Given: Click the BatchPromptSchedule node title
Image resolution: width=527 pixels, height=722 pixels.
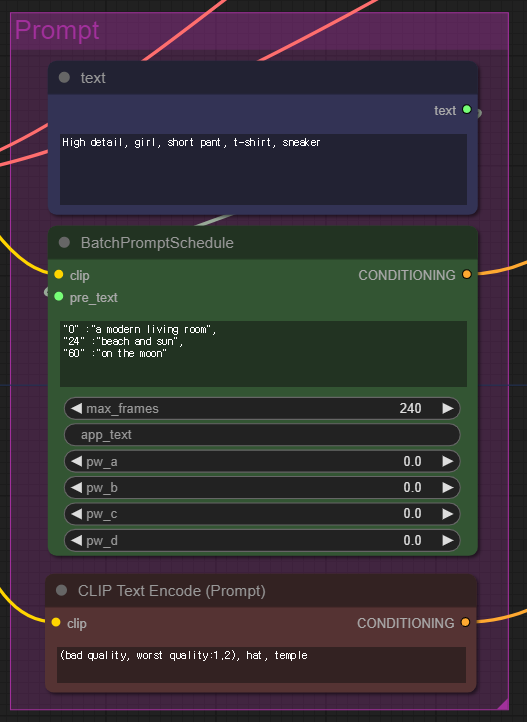Looking at the screenshot, I should coord(157,243).
